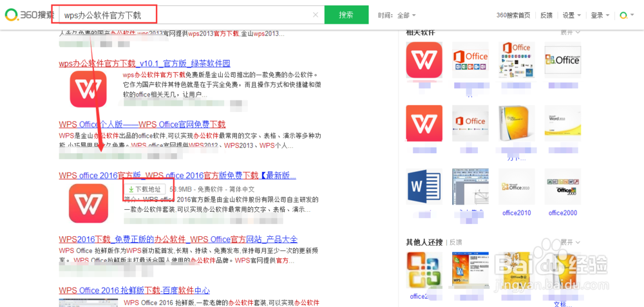The image size is (644, 307).
Task: Open Office collage thumbnail with many small icons
Action: click(x=516, y=60)
